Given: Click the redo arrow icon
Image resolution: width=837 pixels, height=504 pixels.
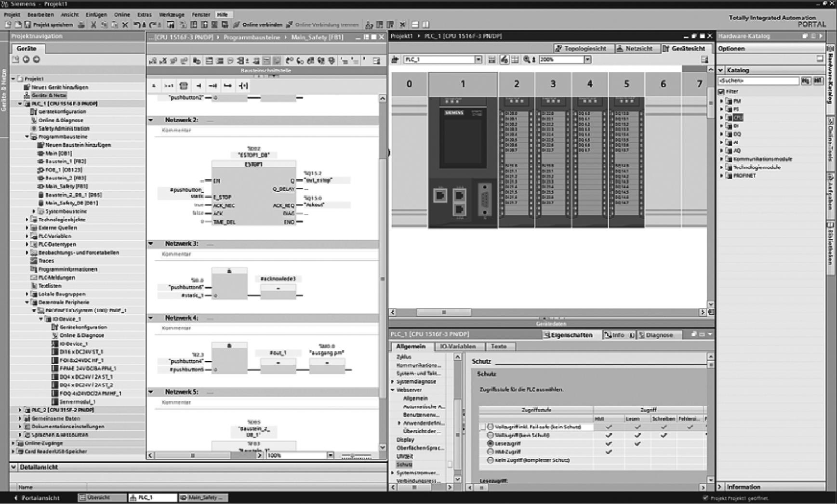Looking at the screenshot, I should [153, 25].
